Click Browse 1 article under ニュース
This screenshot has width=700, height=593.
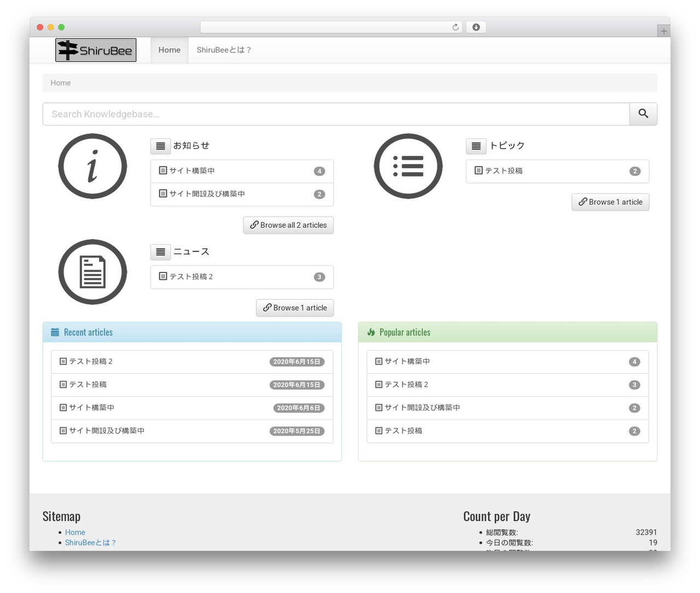tap(295, 307)
